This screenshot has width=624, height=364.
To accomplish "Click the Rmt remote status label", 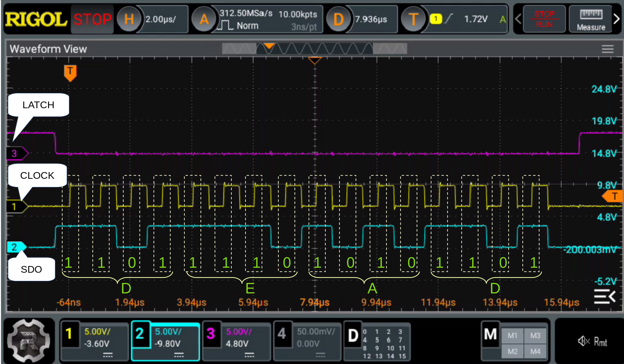I will 600,342.
